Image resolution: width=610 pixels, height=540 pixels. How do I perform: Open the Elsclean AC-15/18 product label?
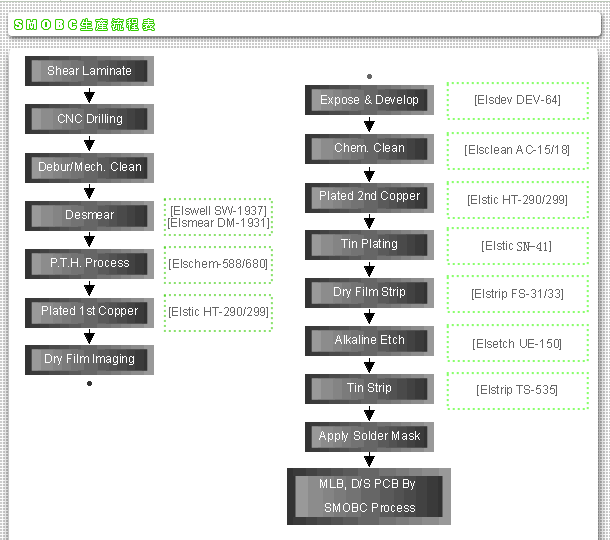tap(517, 149)
